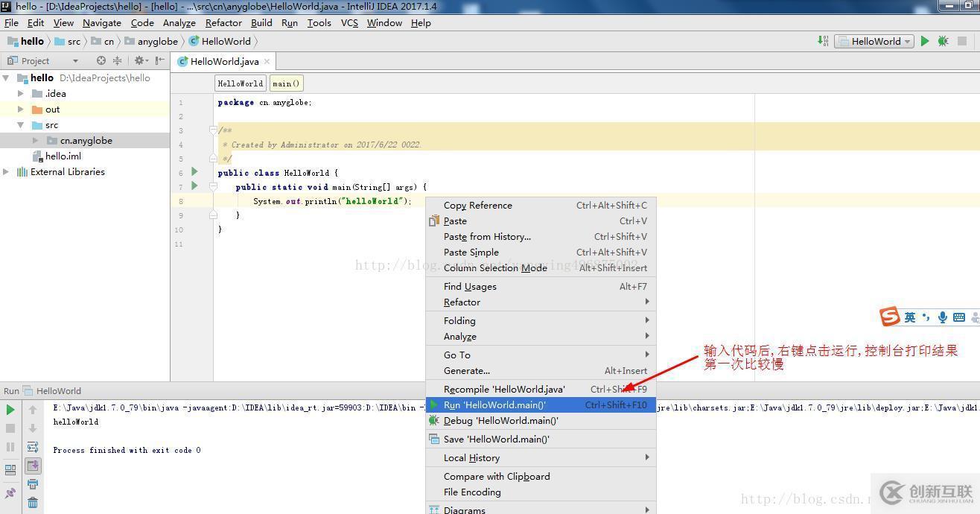The height and width of the screenshot is (514, 980).
Task: Open the Build menu in menu bar
Action: pyautogui.click(x=261, y=22)
